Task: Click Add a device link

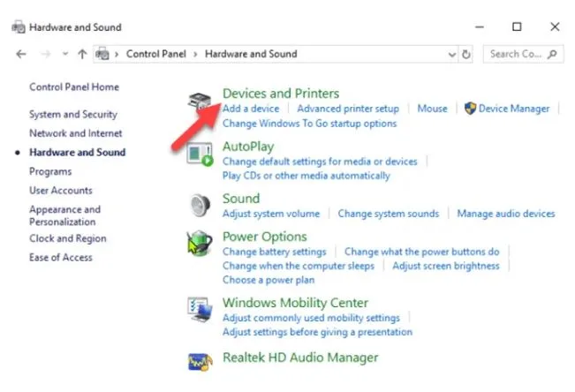Action: coord(251,109)
